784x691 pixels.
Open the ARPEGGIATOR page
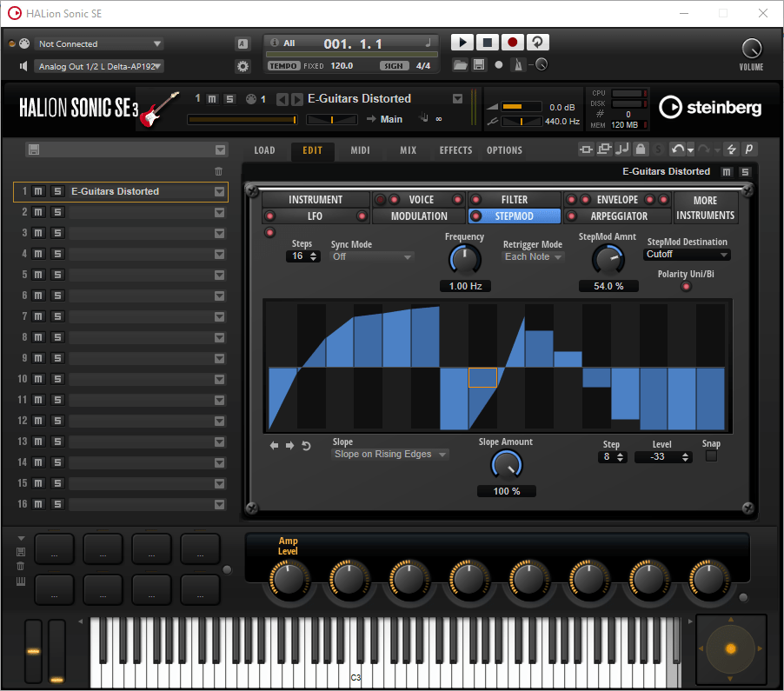[618, 216]
